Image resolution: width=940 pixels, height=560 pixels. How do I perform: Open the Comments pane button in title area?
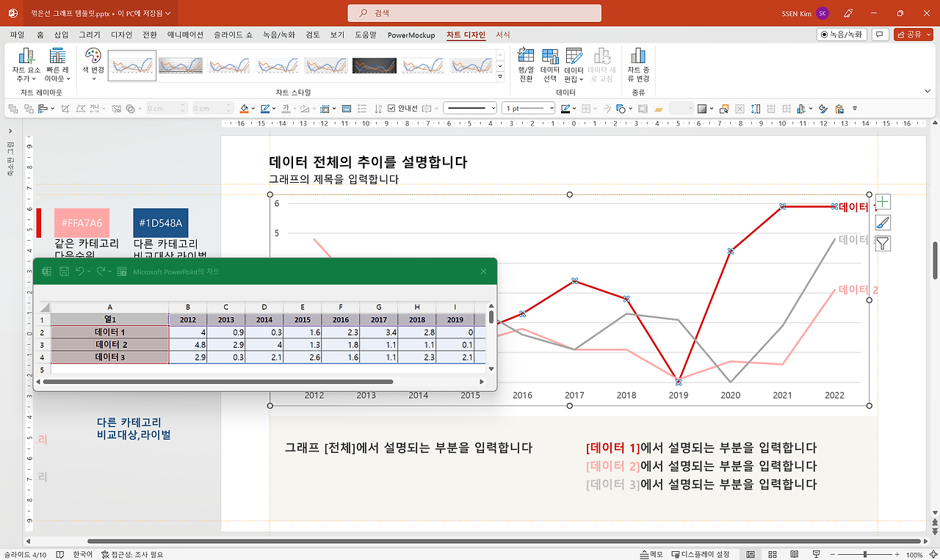click(x=881, y=34)
